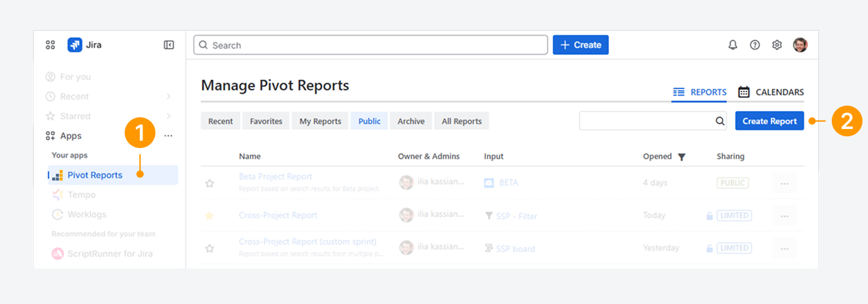
Task: Click the Create Report button
Action: (x=770, y=121)
